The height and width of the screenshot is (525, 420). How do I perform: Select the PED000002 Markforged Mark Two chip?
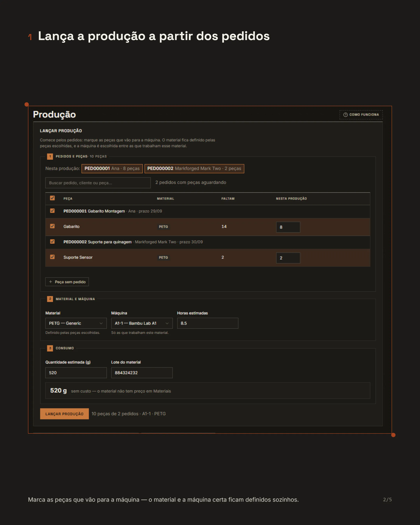tap(194, 169)
